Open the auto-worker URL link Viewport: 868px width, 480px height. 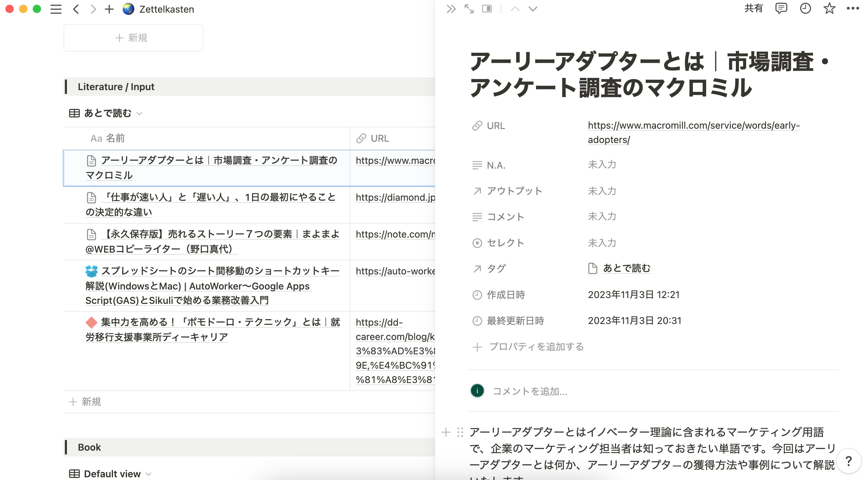395,271
